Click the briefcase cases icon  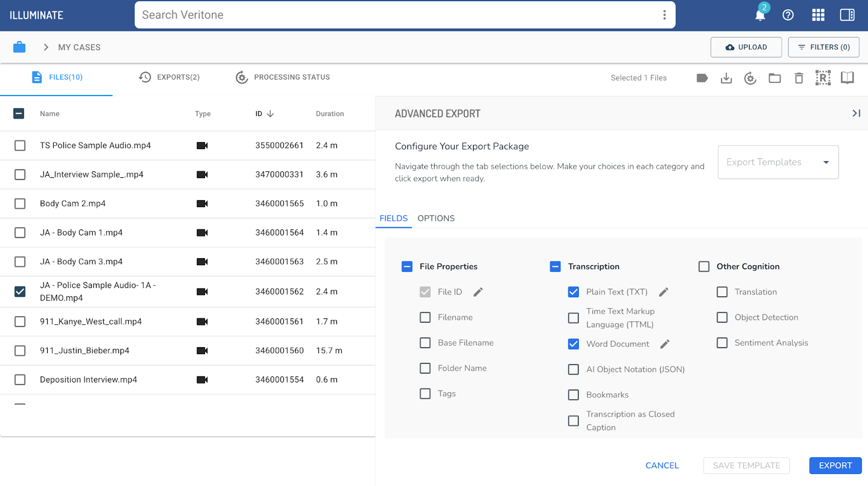[x=20, y=47]
